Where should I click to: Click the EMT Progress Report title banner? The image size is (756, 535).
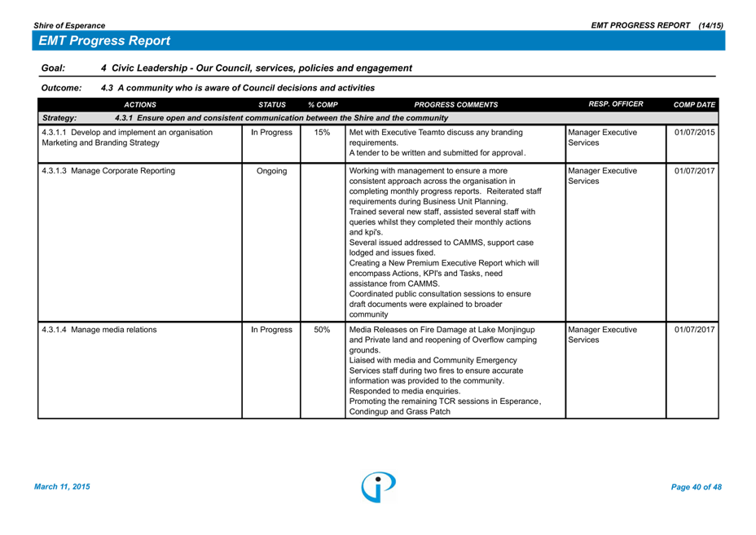point(104,41)
